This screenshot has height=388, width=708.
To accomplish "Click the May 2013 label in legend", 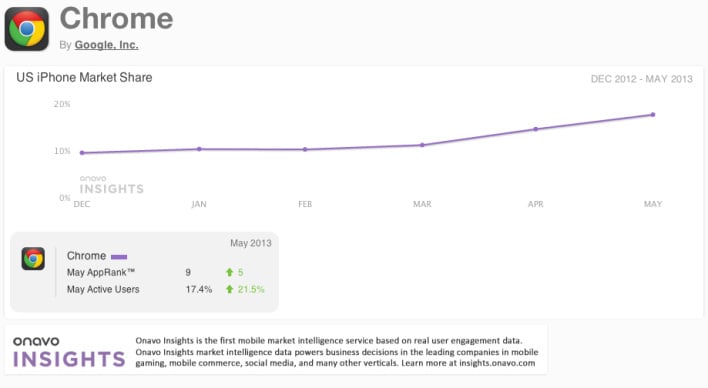I will pyautogui.click(x=251, y=243).
